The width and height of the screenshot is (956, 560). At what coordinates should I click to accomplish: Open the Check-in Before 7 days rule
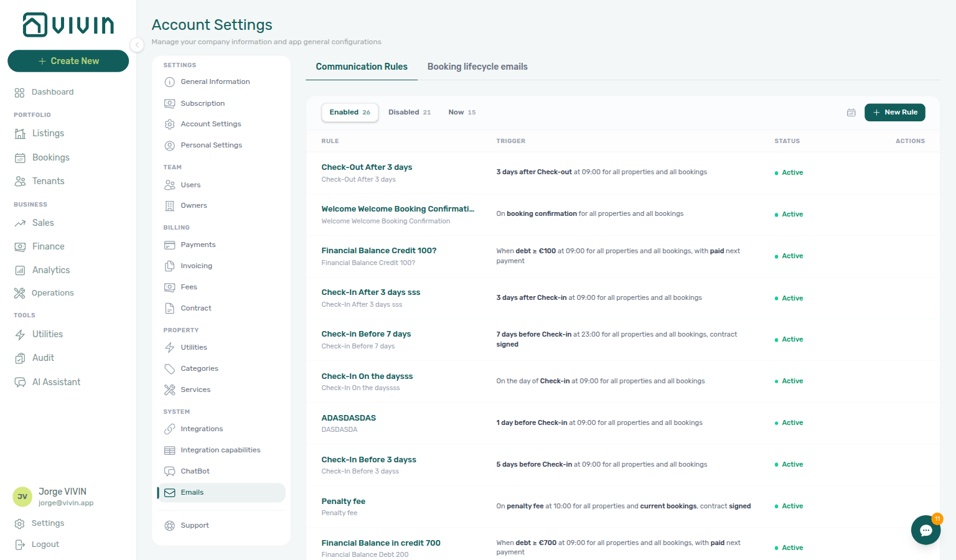tap(366, 334)
